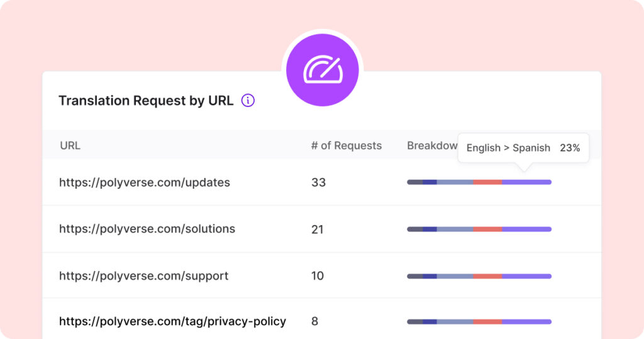This screenshot has width=644, height=339.
Task: Select the request count 21 in solutions row
Action: [318, 230]
